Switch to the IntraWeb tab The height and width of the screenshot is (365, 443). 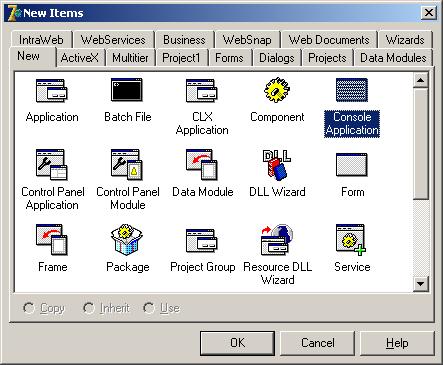41,40
